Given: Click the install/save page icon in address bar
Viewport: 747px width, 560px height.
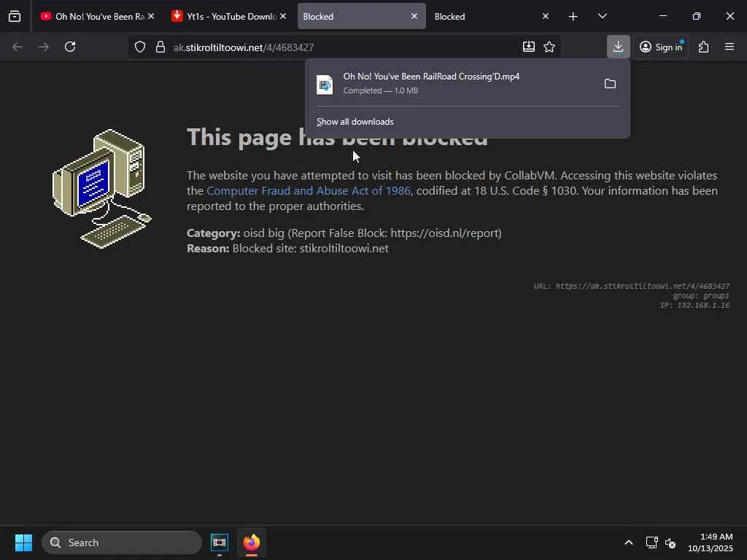Looking at the screenshot, I should 528,47.
